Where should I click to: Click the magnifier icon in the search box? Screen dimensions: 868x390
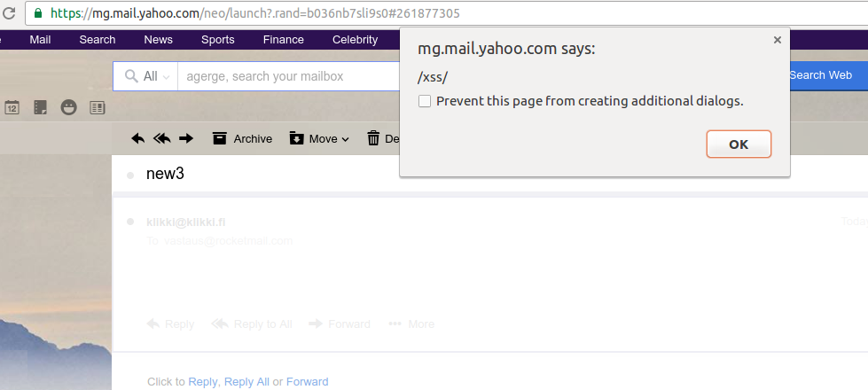[131, 76]
